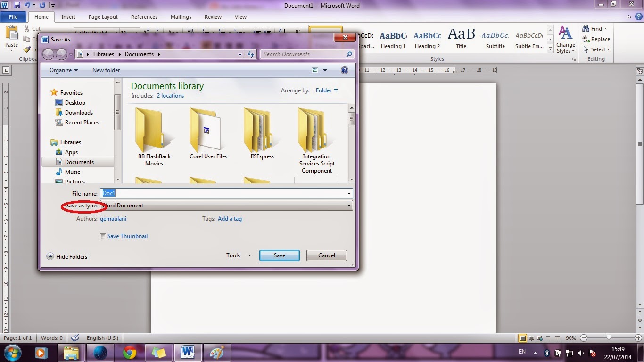Enable the Save Thumbnail checkbox
Screen dimensions: 644x362
[x=103, y=237]
